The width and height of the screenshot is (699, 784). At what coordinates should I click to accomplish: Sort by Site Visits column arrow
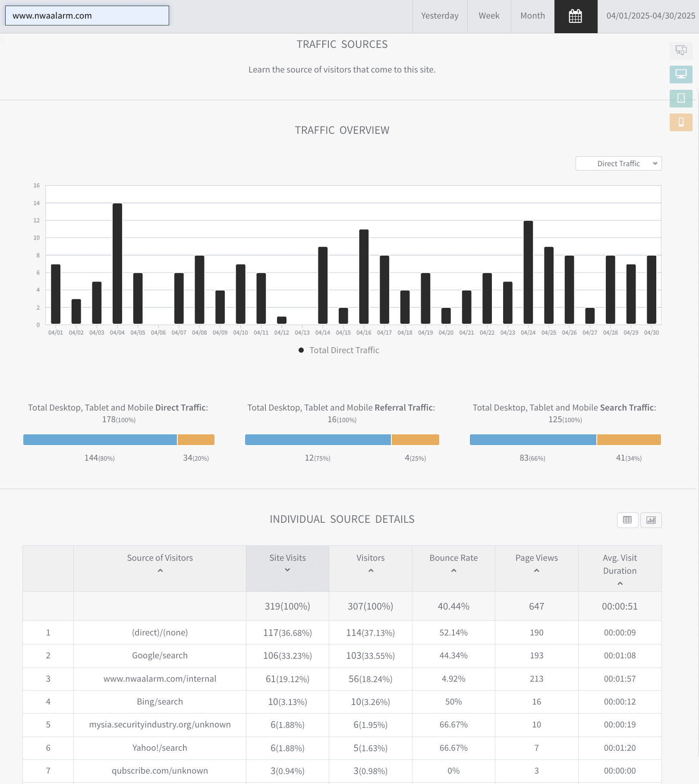tap(287, 570)
